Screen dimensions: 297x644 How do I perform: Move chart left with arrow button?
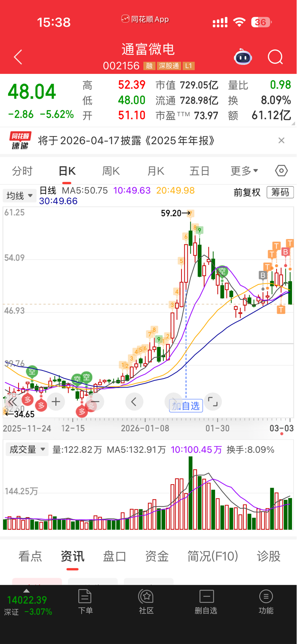(134, 402)
